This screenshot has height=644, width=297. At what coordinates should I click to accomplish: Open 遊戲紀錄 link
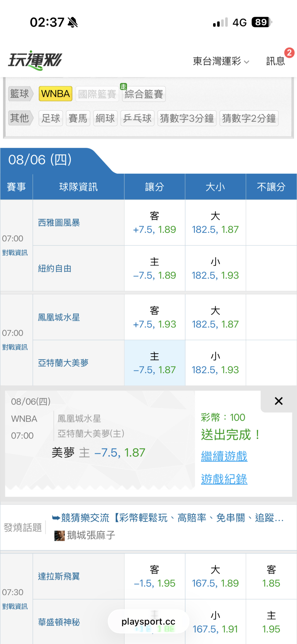[224, 479]
